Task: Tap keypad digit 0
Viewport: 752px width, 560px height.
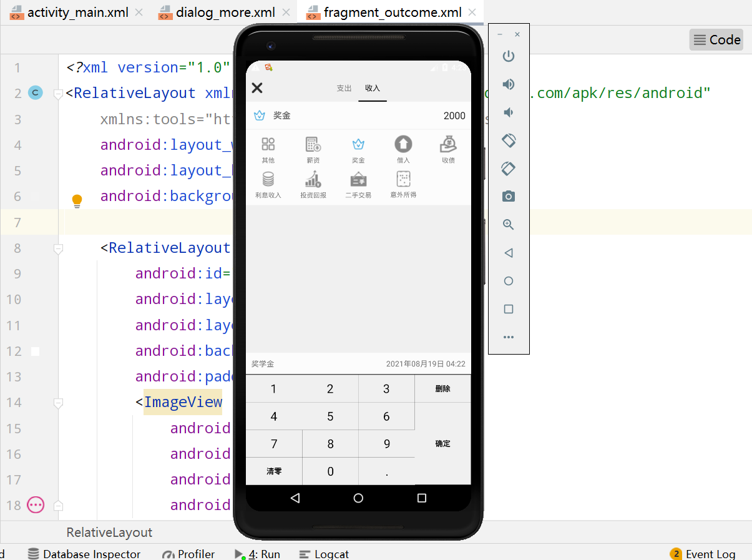Action: point(330,471)
